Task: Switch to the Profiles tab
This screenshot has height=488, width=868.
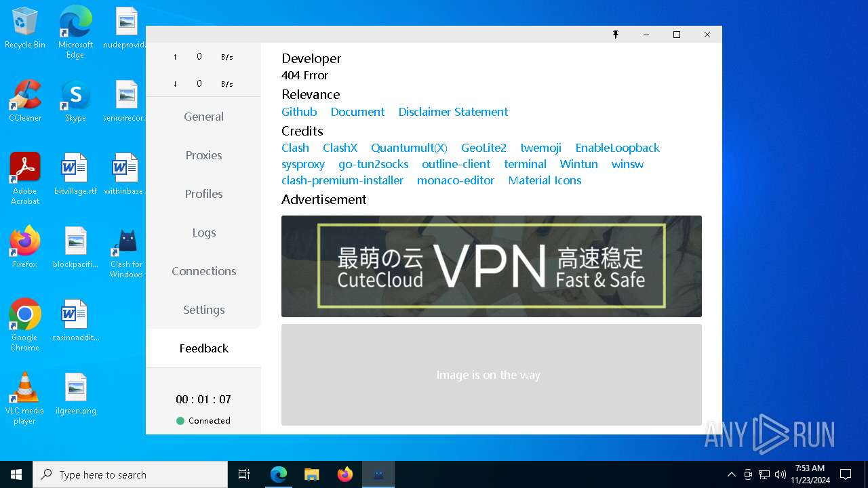Action: [x=203, y=194]
